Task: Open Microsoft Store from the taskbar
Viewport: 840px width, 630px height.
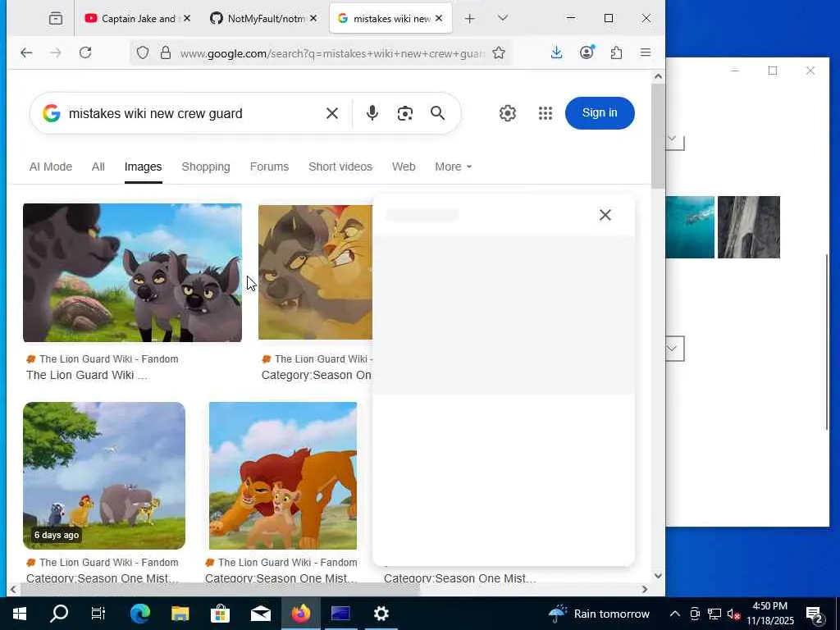Action: coord(220,614)
